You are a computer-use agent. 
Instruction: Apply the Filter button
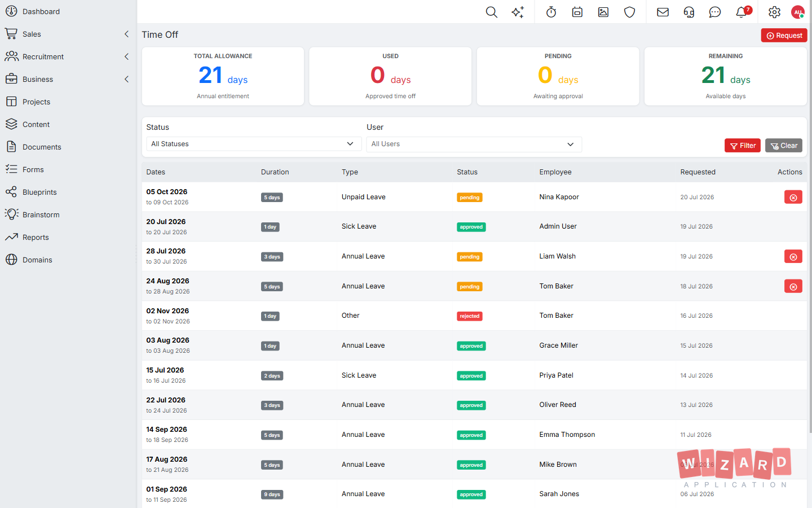point(743,146)
